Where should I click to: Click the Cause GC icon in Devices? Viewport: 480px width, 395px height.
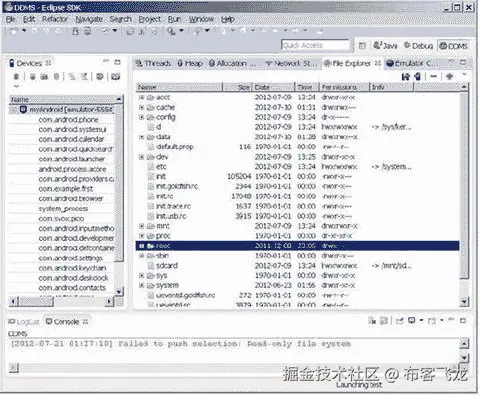pos(57,77)
